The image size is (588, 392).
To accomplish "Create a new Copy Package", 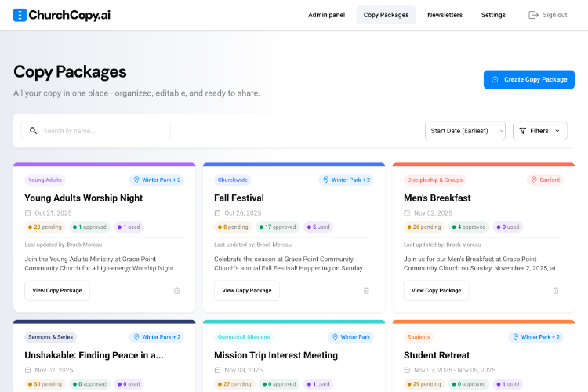I will point(528,79).
